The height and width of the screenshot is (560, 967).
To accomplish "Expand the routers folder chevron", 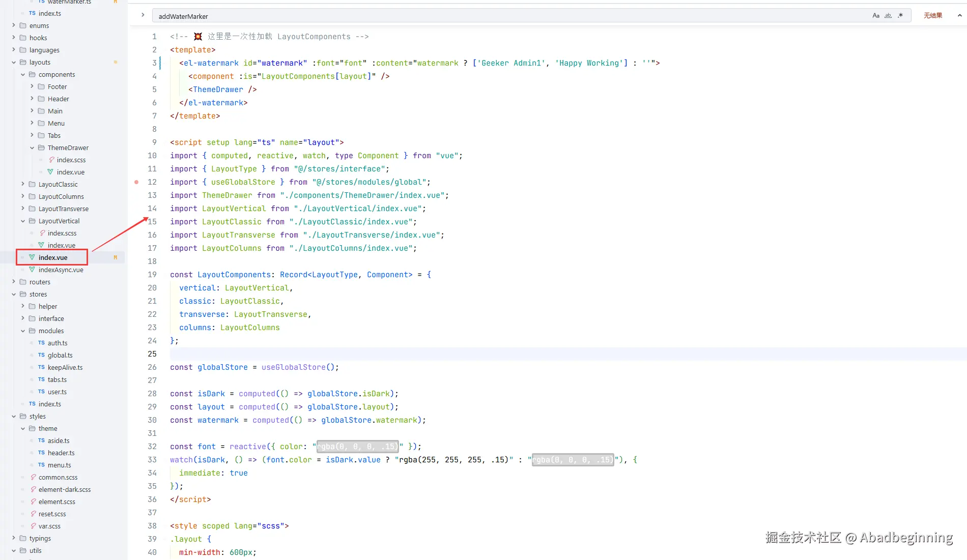I will 14,282.
